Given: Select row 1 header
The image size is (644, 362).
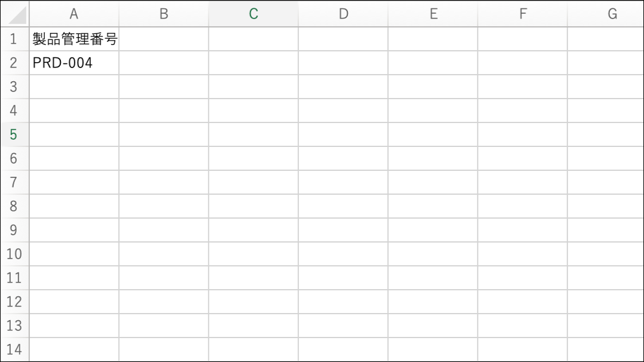Looking at the screenshot, I should click(x=14, y=39).
